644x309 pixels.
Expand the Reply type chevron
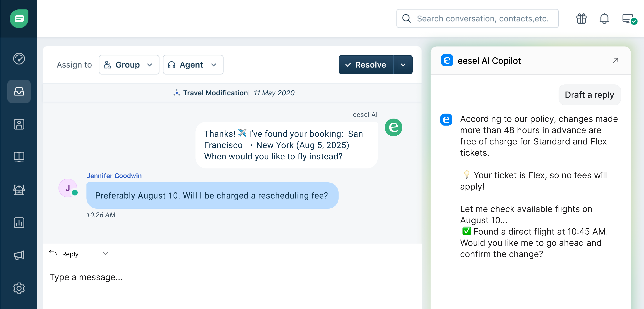(x=106, y=254)
